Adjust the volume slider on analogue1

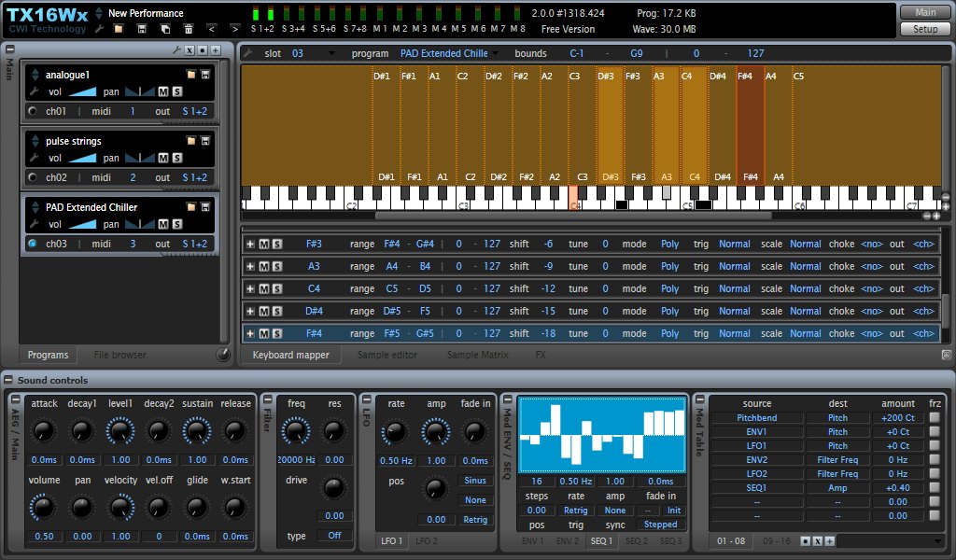point(82,91)
